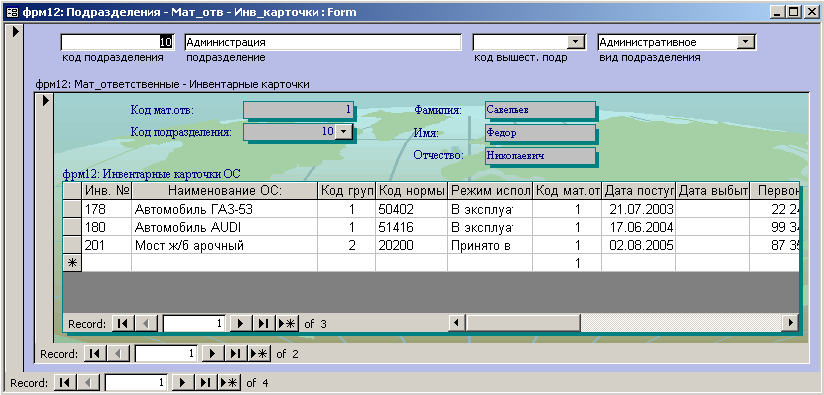Open Код подразделения combo arrow in subform
This screenshot has height=395, width=824.
click(x=343, y=131)
